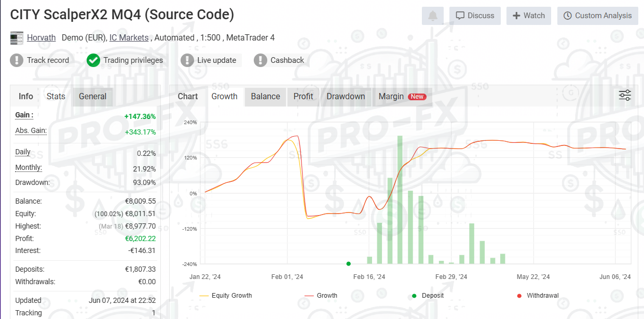Click the Live update exclamation icon
This screenshot has width=644, height=319.
point(187,60)
